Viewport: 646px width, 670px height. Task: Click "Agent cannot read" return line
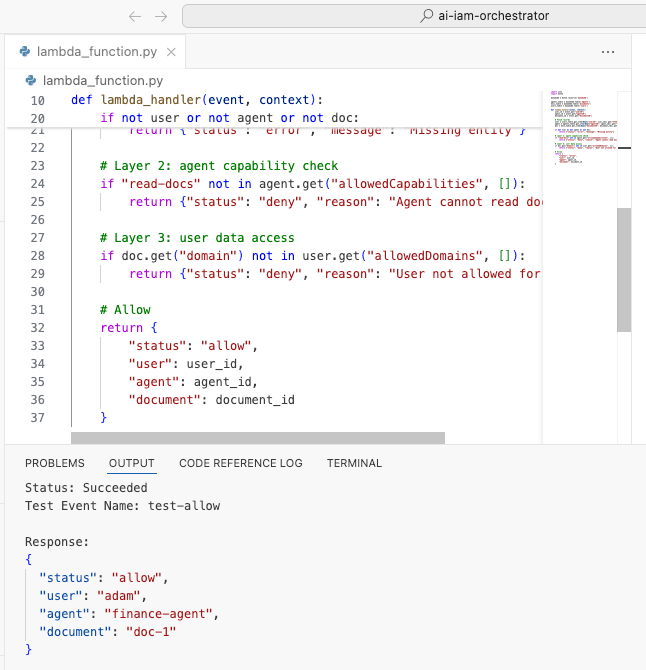coord(336,202)
